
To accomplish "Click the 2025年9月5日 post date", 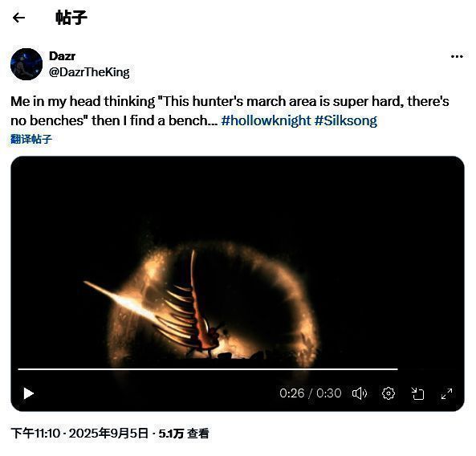I will click(x=109, y=434).
